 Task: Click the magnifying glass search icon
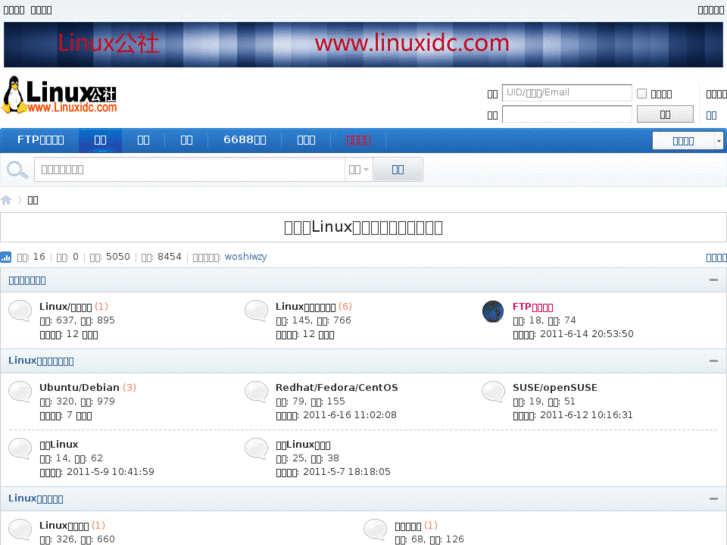pos(17,170)
